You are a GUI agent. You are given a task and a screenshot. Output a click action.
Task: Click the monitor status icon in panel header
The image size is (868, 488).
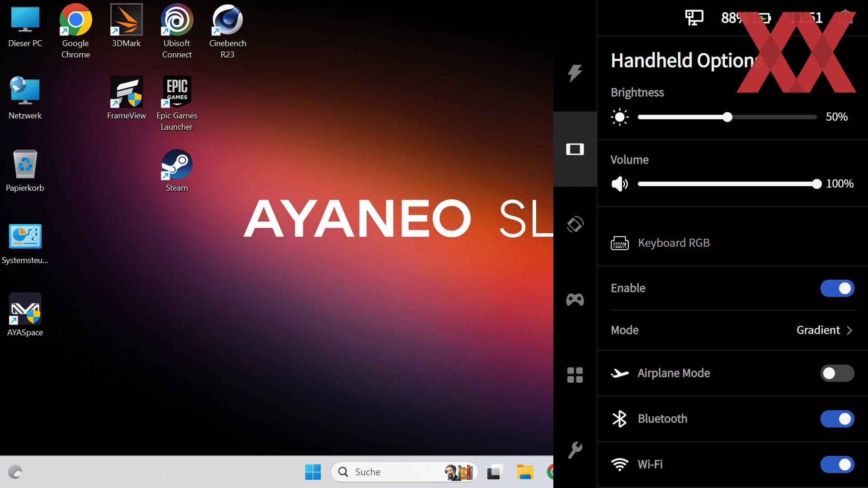pos(694,18)
